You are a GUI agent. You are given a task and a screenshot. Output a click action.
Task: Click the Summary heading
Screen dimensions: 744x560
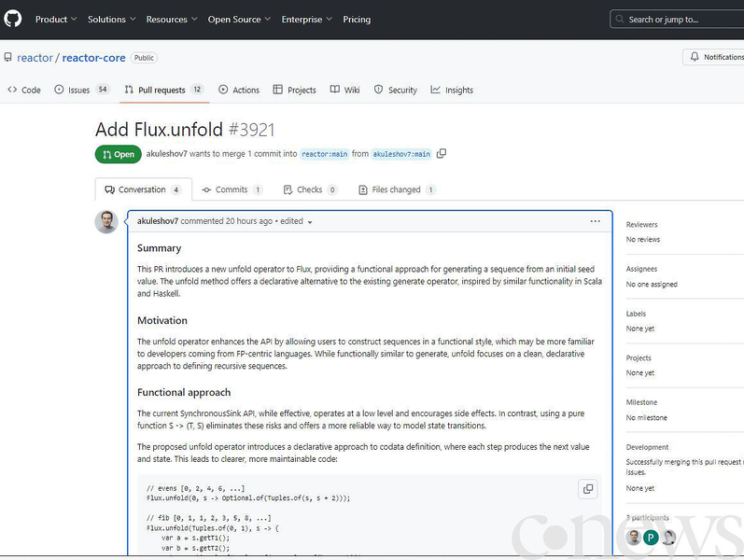[x=159, y=248]
